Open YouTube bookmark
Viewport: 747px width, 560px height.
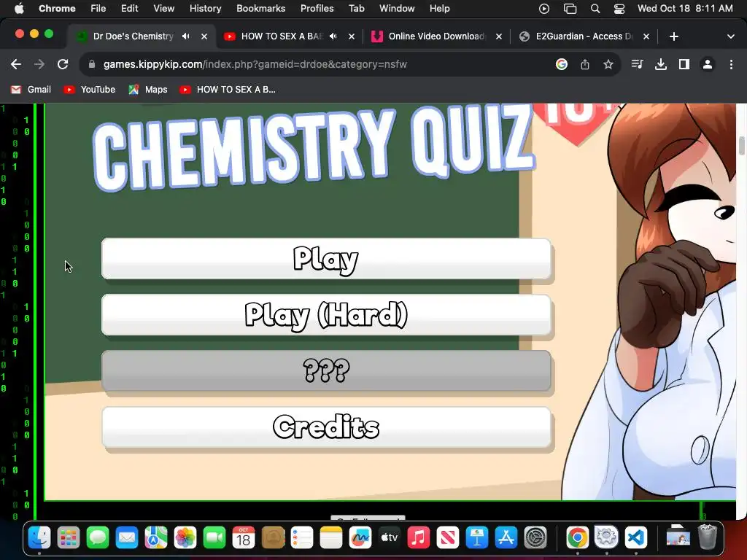90,90
